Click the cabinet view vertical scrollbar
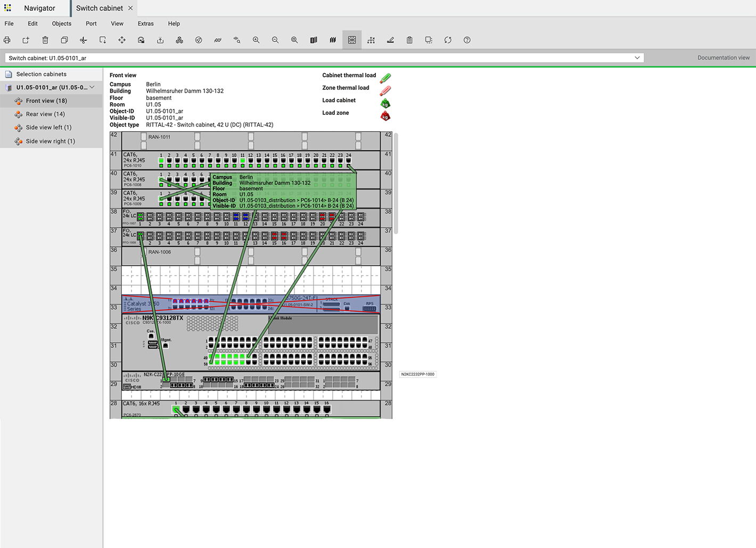Viewport: 756px width, 548px height. 396,184
